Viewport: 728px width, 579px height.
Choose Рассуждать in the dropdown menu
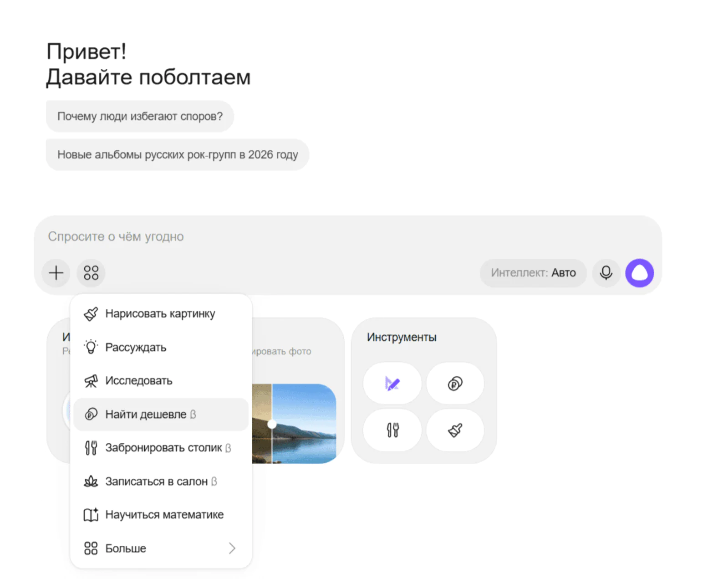point(161,347)
